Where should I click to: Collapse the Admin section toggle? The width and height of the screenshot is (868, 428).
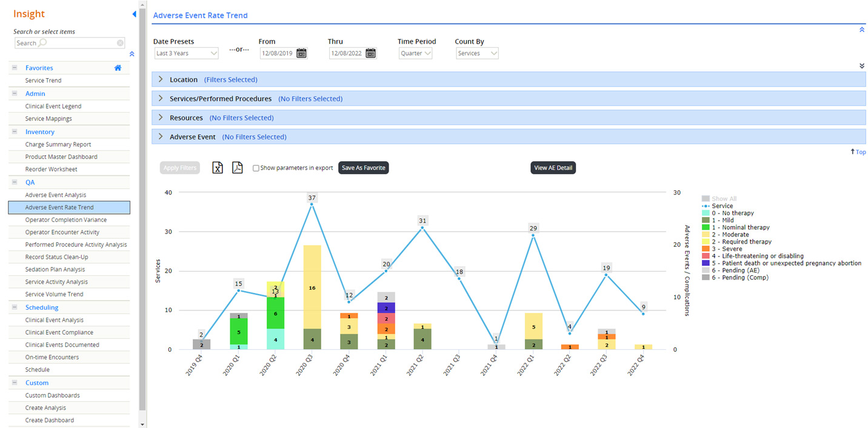(x=14, y=93)
